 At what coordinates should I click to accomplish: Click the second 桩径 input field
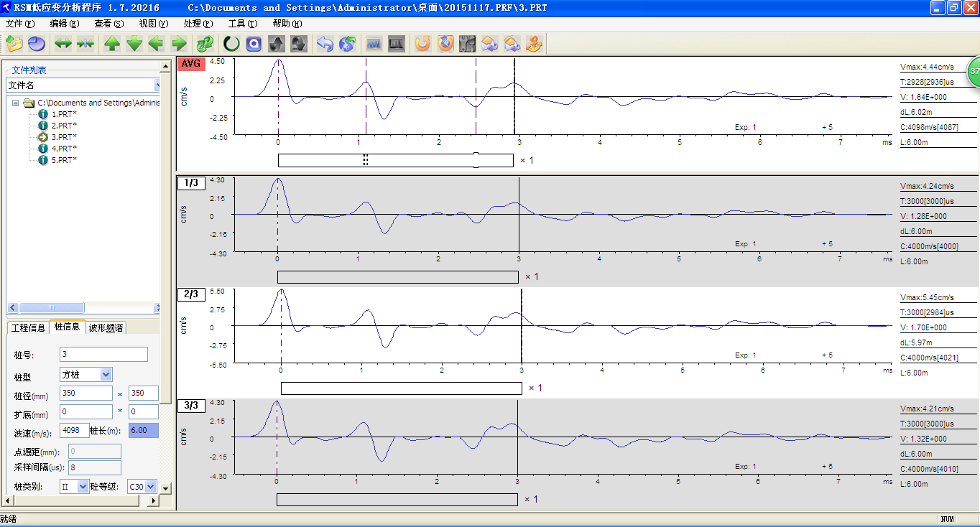[144, 393]
